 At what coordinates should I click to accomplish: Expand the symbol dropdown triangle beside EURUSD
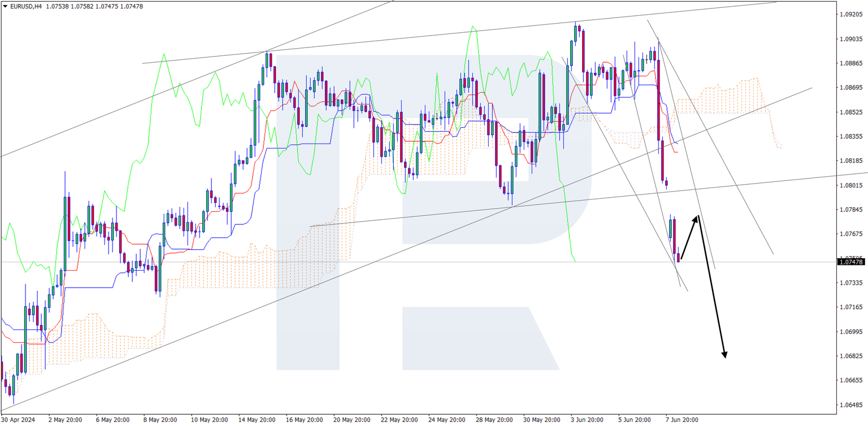pos(5,6)
